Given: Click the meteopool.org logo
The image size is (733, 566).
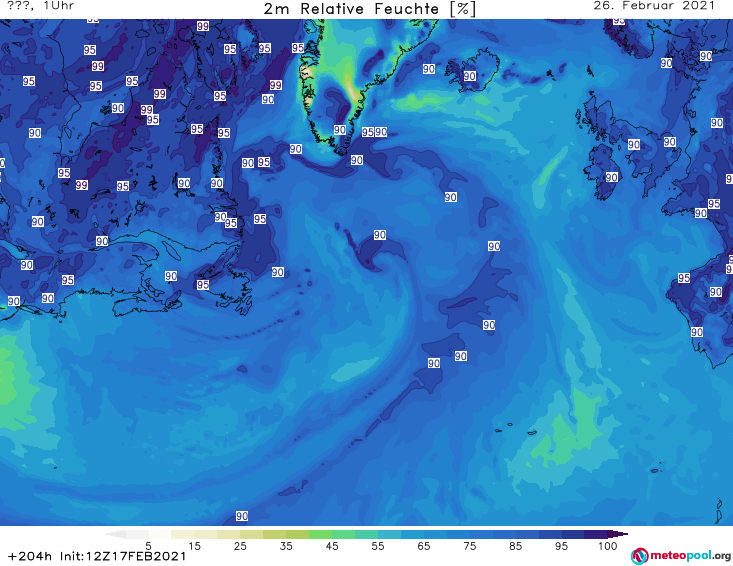Looking at the screenshot, I should point(681,556).
